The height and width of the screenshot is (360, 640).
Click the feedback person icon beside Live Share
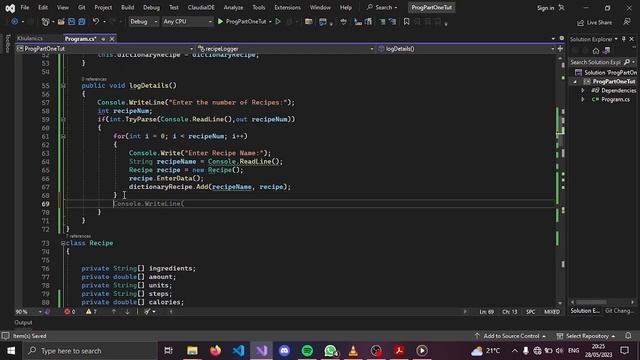pyautogui.click(x=627, y=22)
